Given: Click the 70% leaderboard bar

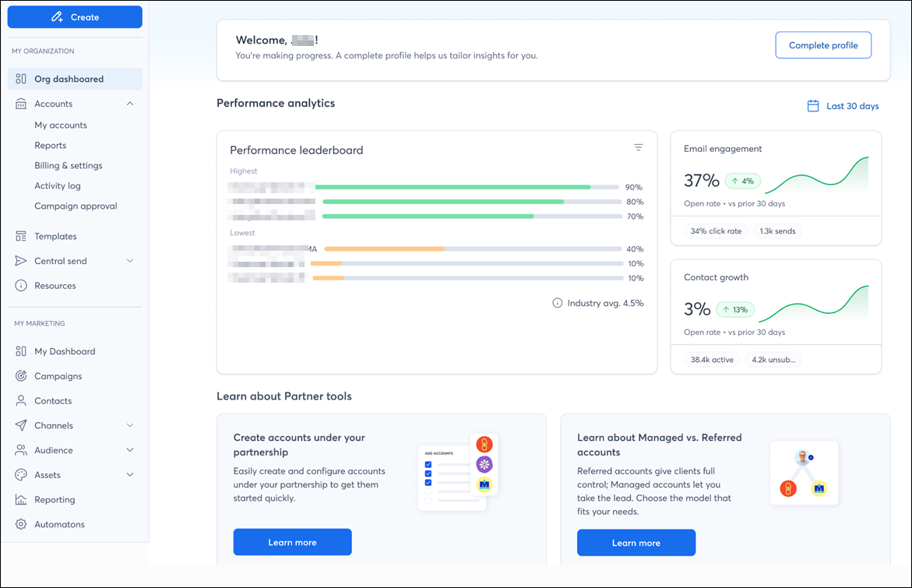Looking at the screenshot, I should (472, 217).
